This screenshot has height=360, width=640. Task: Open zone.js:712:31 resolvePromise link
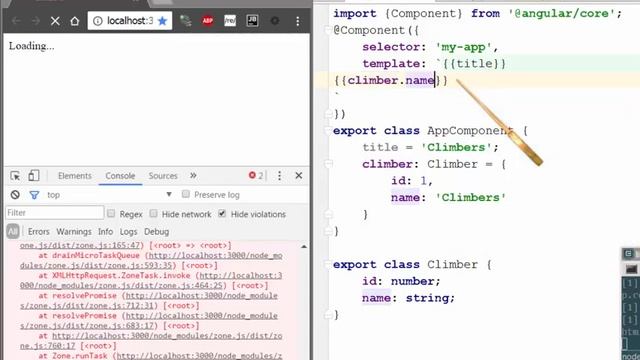(x=149, y=300)
